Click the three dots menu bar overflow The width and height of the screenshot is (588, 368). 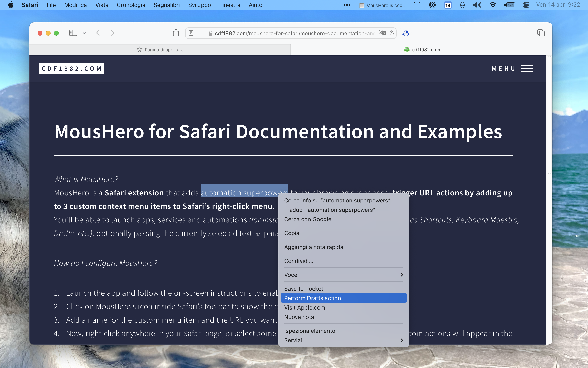click(347, 5)
